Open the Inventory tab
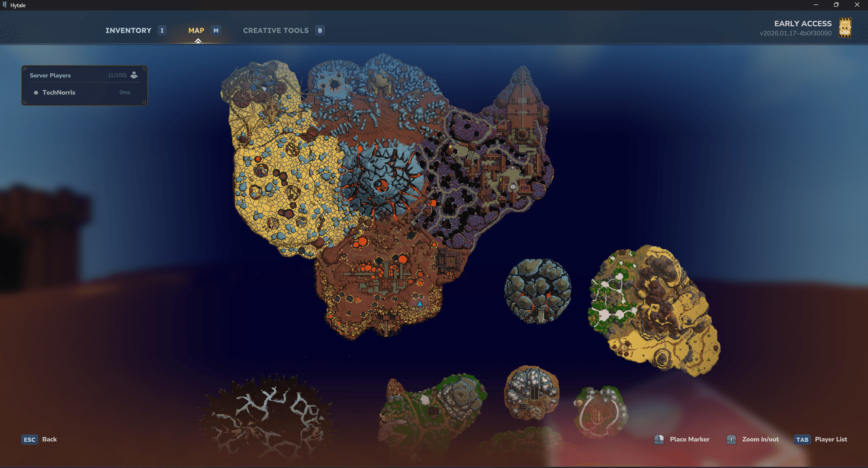This screenshot has height=468, width=868. pyautogui.click(x=128, y=30)
